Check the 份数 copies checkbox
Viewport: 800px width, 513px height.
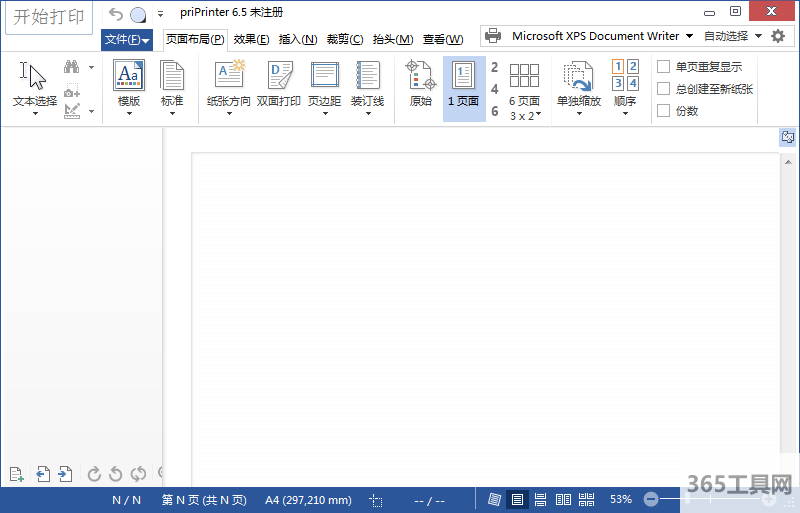pyautogui.click(x=664, y=111)
